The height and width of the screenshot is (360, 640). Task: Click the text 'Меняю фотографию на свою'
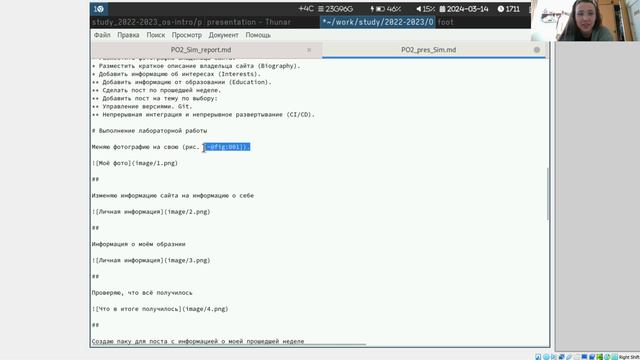(x=135, y=147)
